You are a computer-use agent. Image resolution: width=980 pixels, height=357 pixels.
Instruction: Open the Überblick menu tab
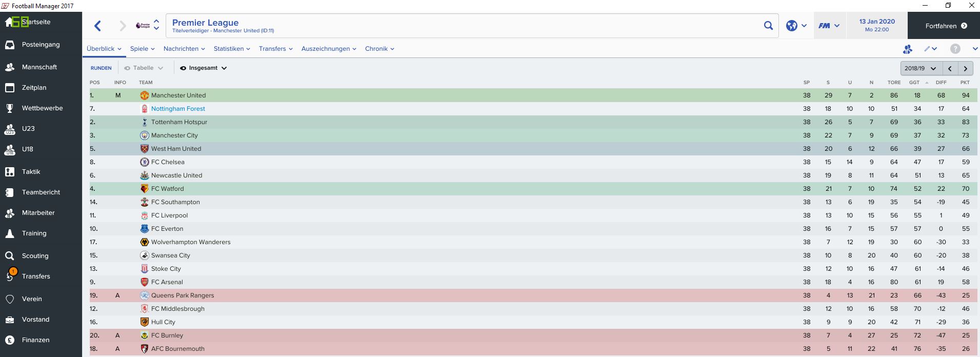pos(104,49)
